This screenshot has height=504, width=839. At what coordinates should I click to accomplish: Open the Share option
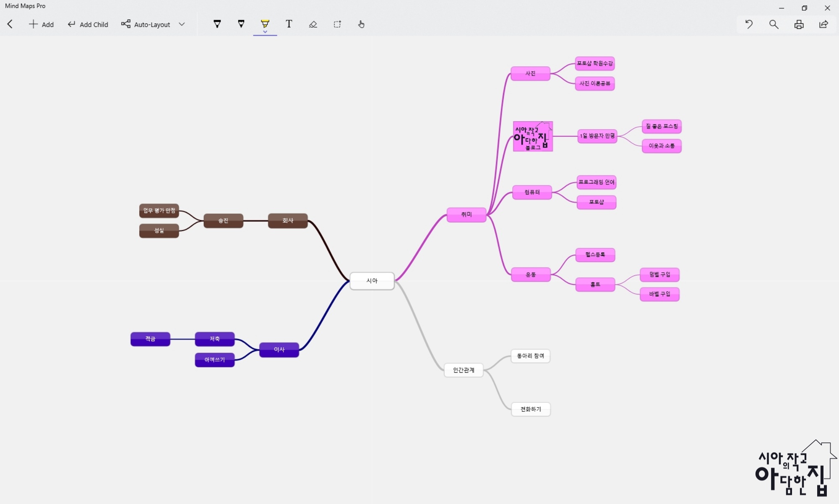tap(823, 24)
